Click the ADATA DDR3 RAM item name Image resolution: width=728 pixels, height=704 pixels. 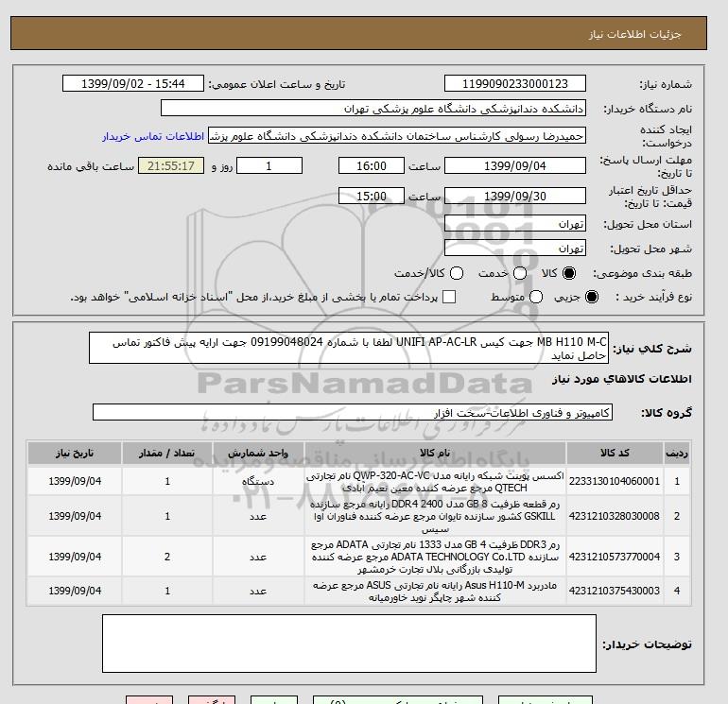pos(435,557)
